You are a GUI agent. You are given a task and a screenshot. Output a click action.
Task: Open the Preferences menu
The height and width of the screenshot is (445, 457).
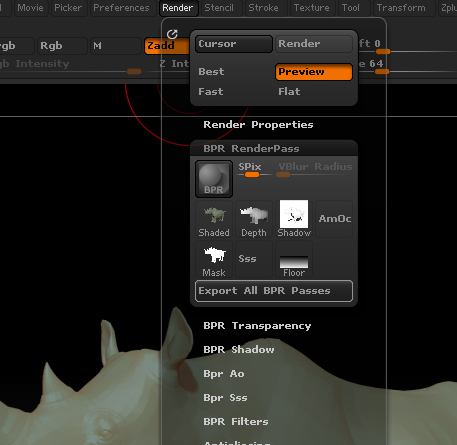click(x=121, y=8)
